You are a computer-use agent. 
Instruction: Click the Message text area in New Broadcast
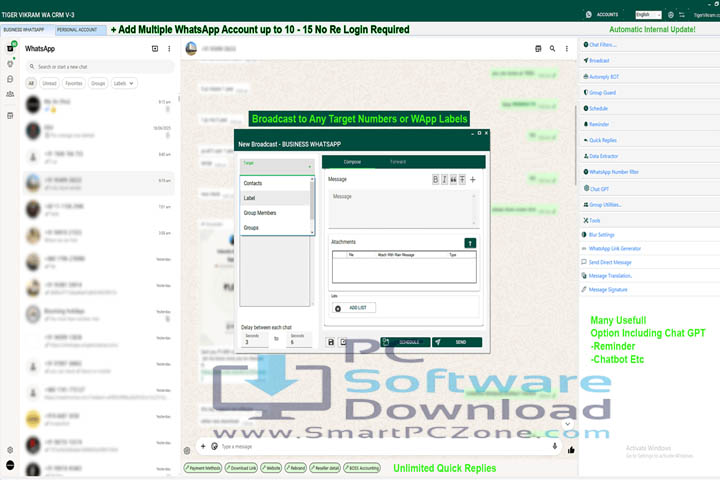point(404,209)
